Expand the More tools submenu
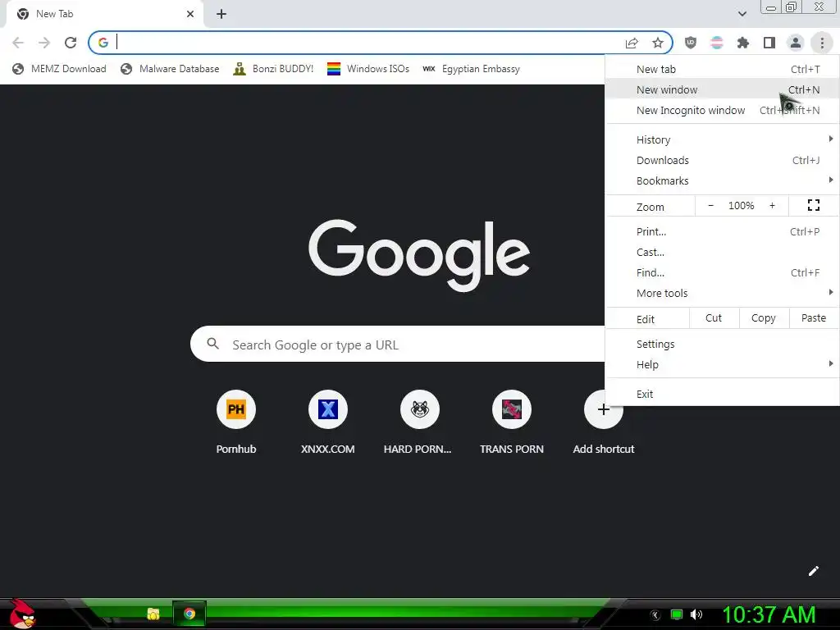The image size is (840, 630). click(x=722, y=293)
